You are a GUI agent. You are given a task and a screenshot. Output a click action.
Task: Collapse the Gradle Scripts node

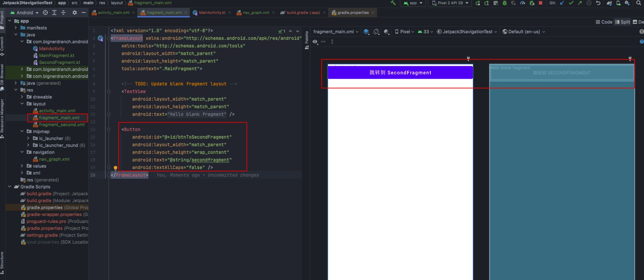coord(10,187)
